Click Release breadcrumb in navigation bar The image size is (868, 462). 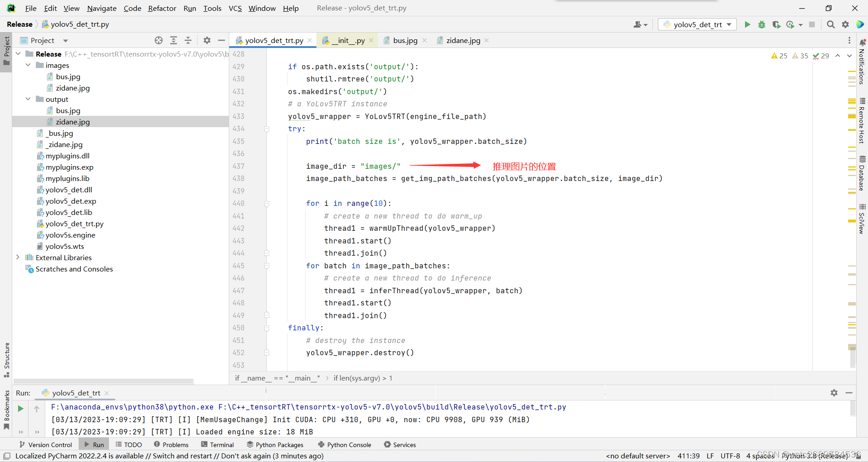click(x=19, y=24)
